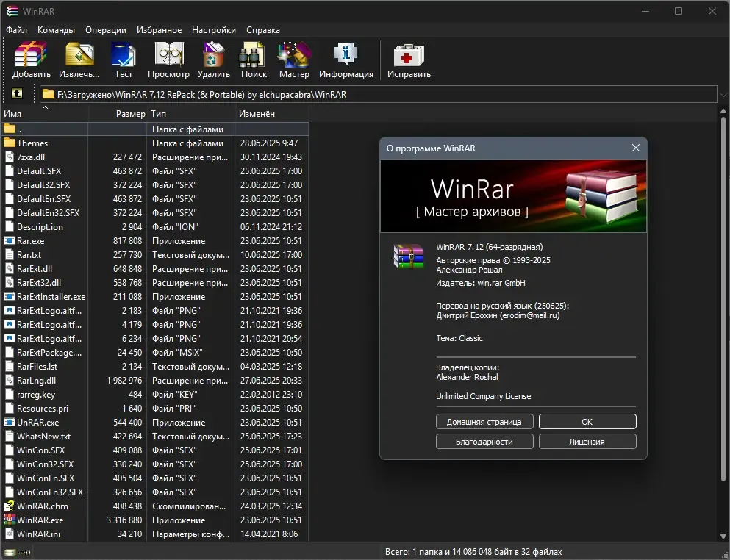Click the Извлечь (Extract) toolbar icon
The width and height of the screenshot is (730, 560).
(x=79, y=60)
